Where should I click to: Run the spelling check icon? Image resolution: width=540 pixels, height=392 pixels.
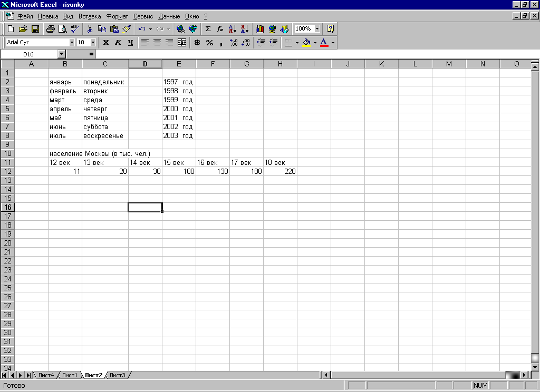click(75, 29)
